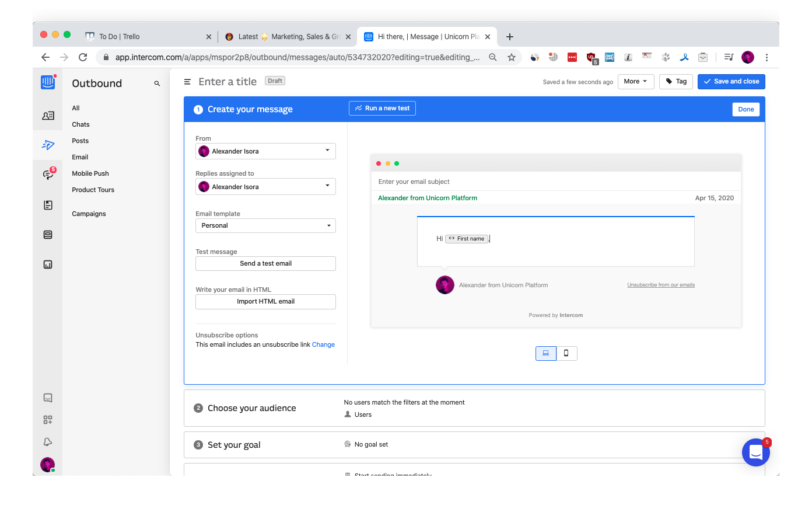Open the Email template Personal dropdown
The width and height of the screenshot is (812, 519).
(265, 225)
